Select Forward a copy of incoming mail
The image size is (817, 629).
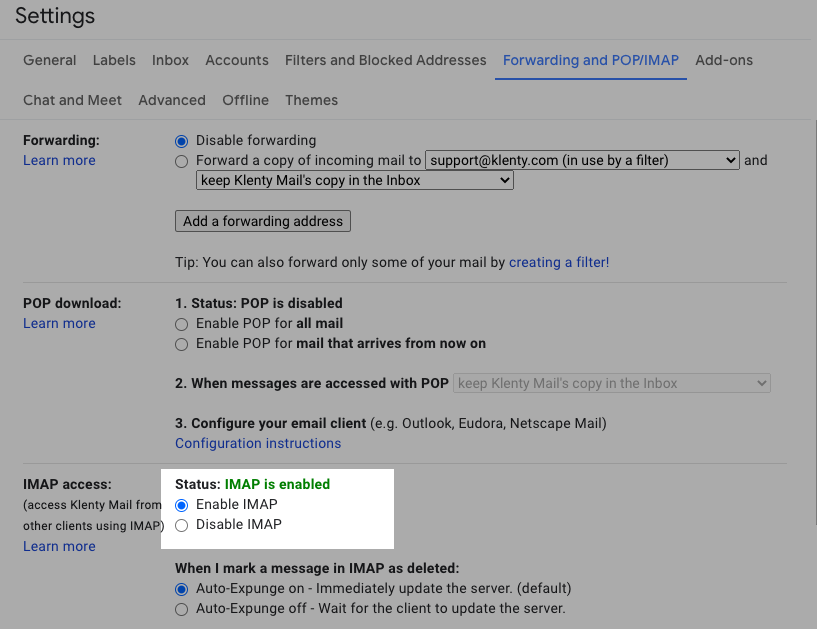(x=181, y=161)
